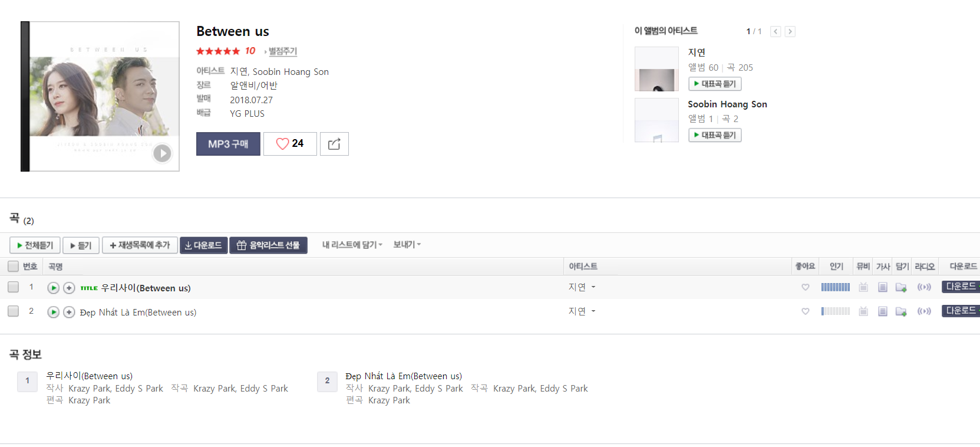
Task: Tick the checkbox for track 1
Action: (13, 287)
